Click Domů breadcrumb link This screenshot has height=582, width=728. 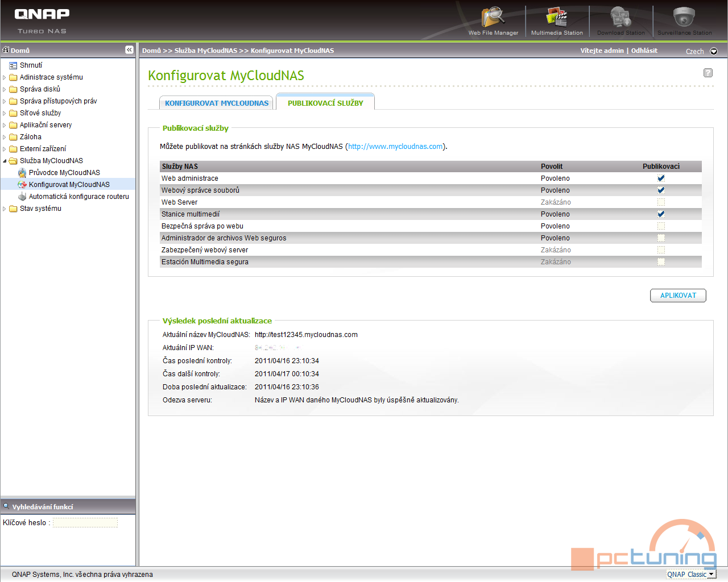151,51
